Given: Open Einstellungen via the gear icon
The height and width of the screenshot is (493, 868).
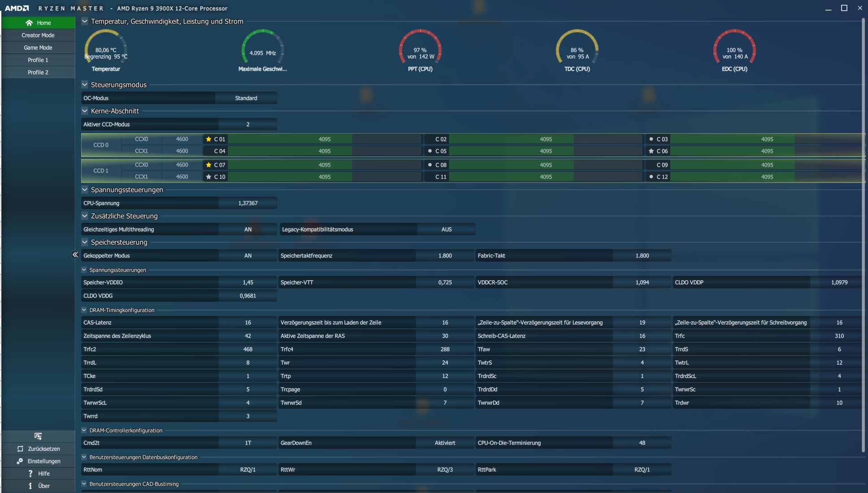Looking at the screenshot, I should (20, 461).
